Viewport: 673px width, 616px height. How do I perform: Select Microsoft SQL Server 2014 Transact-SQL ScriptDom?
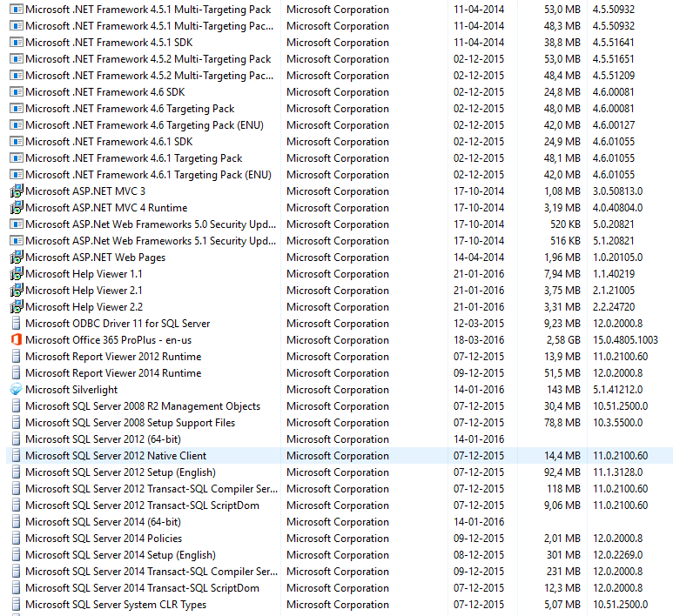142,587
